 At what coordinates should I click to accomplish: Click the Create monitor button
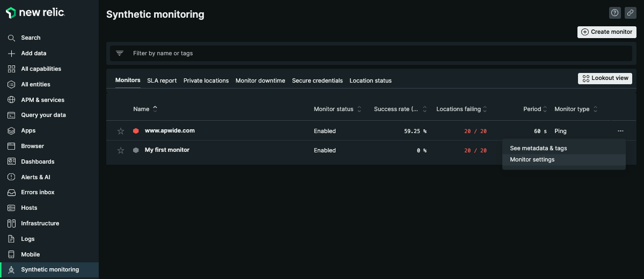[606, 32]
